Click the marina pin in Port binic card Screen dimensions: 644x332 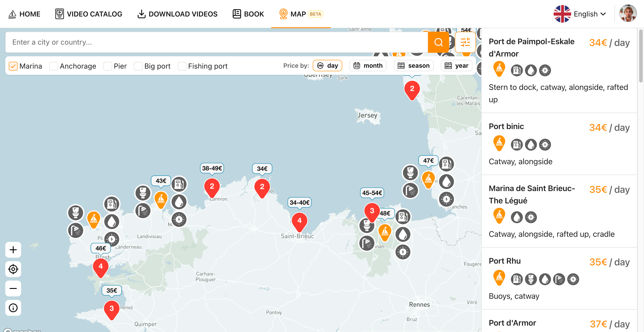(499, 143)
